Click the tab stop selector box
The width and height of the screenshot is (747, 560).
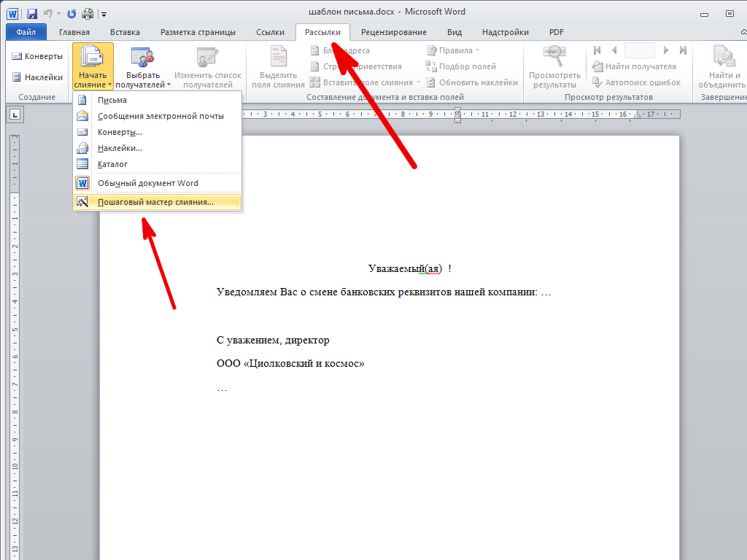[x=15, y=114]
